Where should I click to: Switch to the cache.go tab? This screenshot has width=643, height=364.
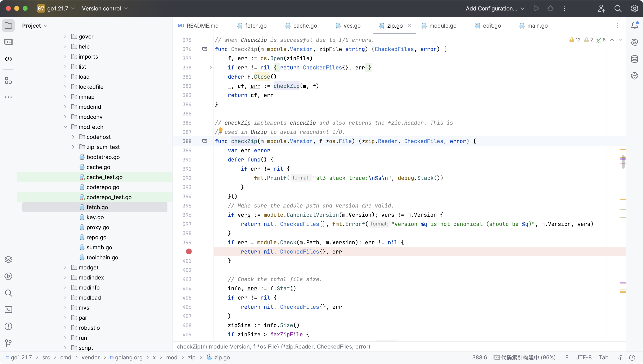pos(301,26)
